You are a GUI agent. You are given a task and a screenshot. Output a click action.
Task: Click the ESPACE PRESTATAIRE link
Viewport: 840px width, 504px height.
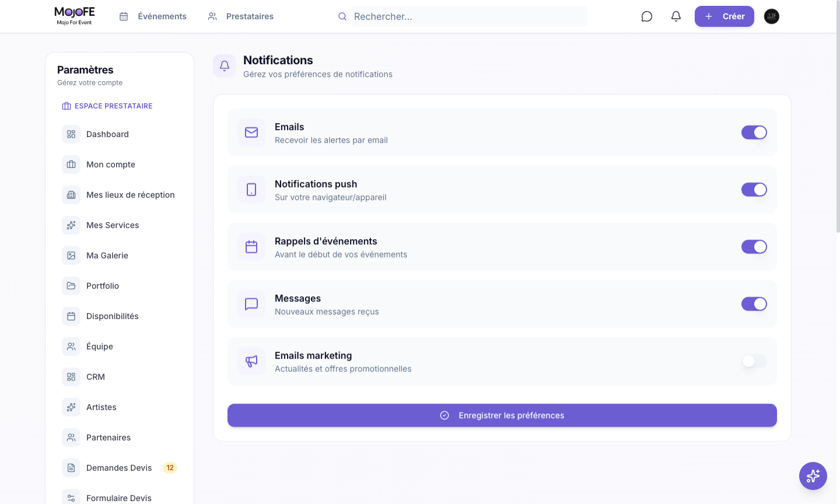click(x=107, y=106)
